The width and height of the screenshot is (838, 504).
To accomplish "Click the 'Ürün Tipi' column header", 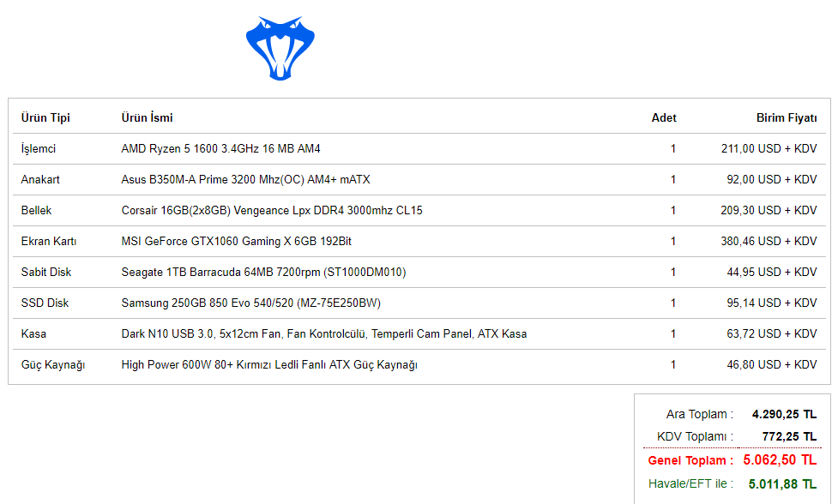I will point(45,117).
